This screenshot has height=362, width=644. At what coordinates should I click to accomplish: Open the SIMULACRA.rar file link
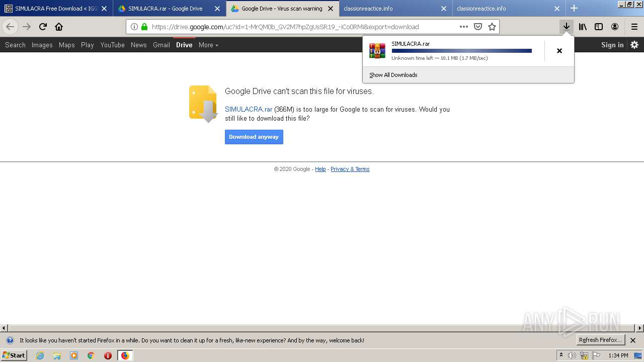[249, 109]
